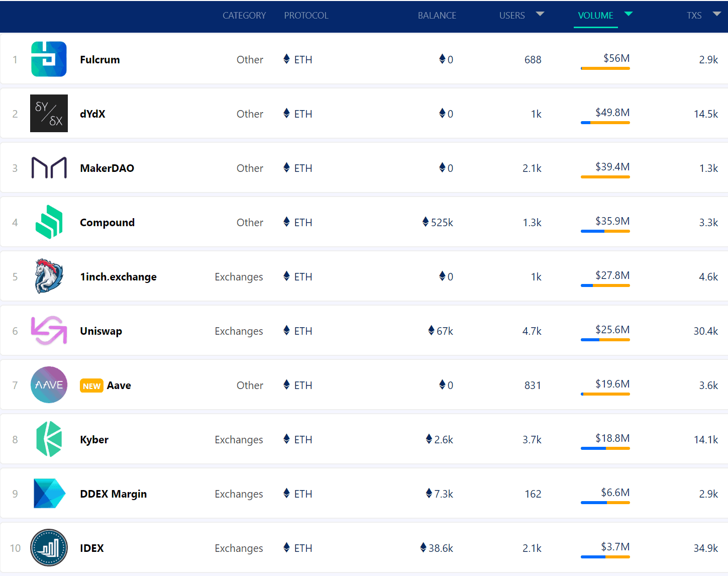Click the Aave round logo

pos(49,385)
